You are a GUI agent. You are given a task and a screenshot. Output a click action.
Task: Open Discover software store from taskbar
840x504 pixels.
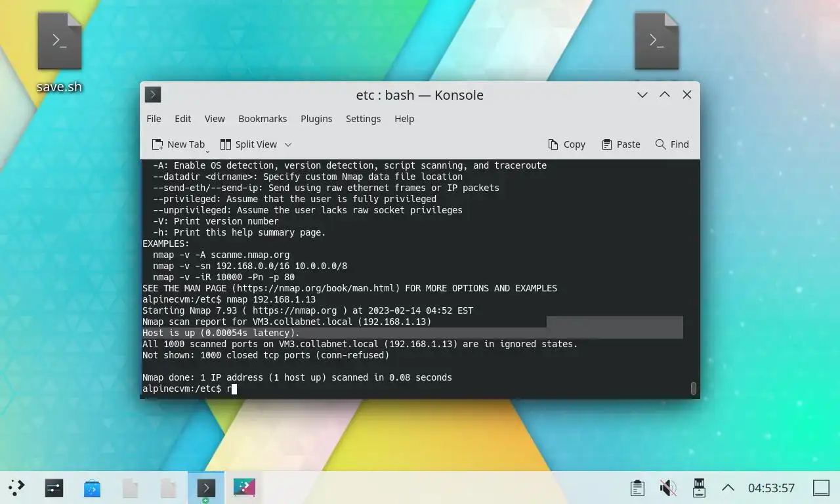coord(92,488)
